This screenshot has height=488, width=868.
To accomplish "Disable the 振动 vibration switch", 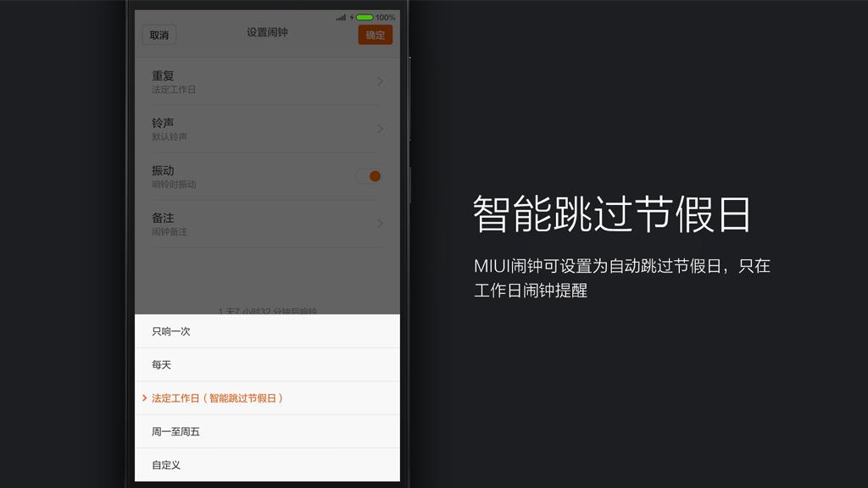I will pyautogui.click(x=370, y=176).
